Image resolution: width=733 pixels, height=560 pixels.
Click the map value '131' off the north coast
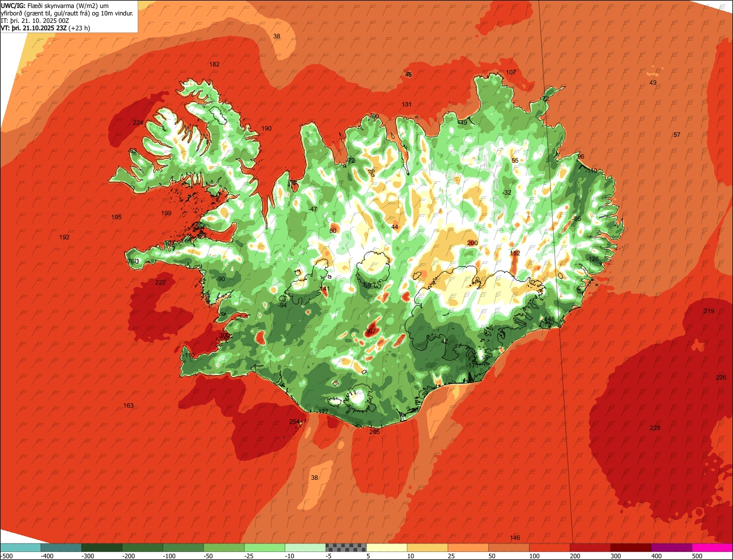tap(407, 104)
